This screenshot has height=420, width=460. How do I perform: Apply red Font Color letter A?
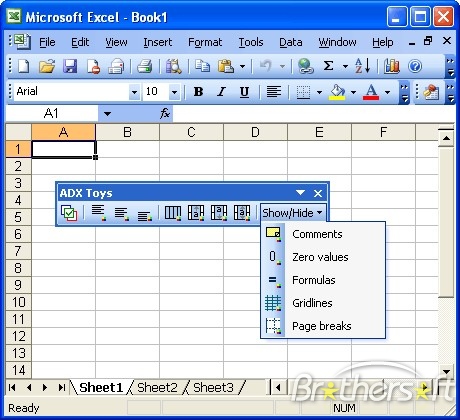pyautogui.click(x=372, y=92)
